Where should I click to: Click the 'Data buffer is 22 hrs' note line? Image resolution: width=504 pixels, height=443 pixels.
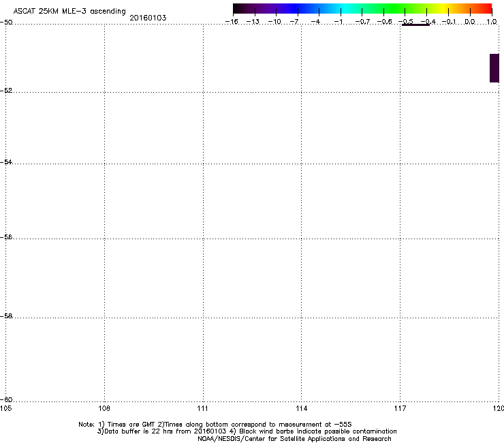coord(247,431)
